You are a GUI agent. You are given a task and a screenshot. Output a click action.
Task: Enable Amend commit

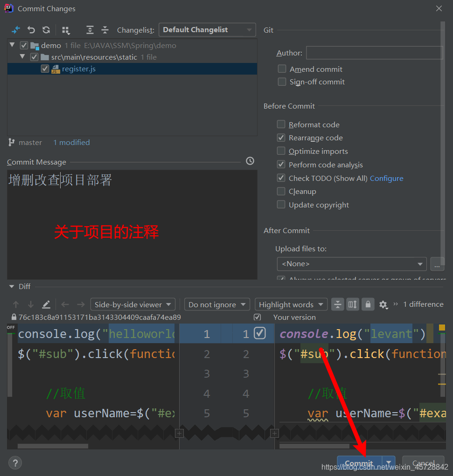[282, 69]
